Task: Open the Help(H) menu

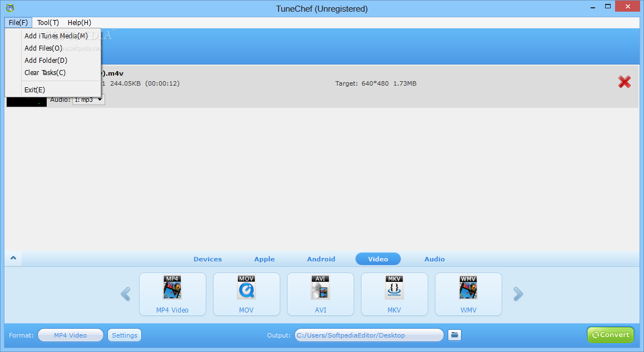Action: tap(80, 23)
